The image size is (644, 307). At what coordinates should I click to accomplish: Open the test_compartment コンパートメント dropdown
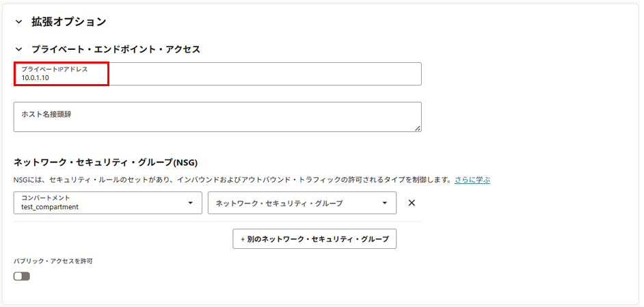[103, 203]
